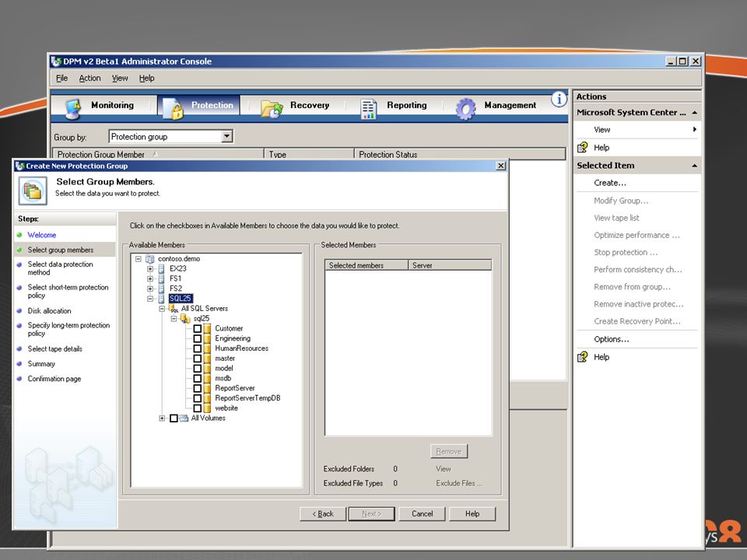Click the All Volumes drive icon
The image size is (747, 560).
[184, 418]
